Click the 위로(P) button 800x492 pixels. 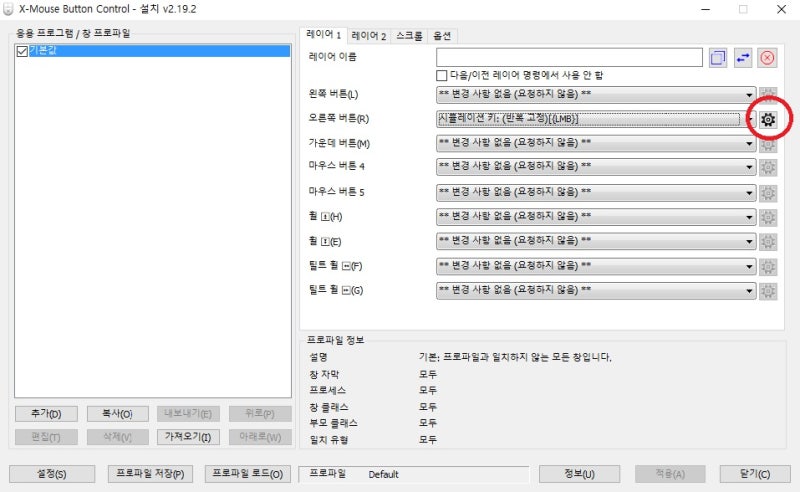[260, 413]
